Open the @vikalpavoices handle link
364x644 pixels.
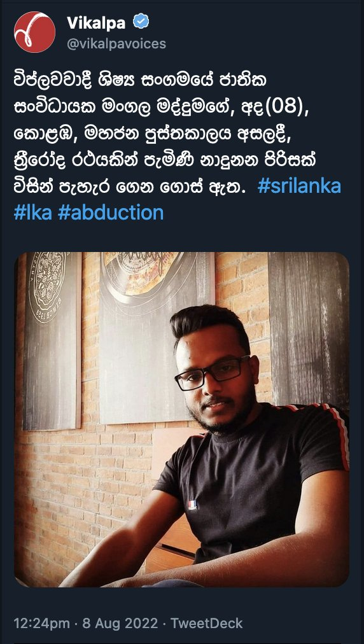[116, 44]
